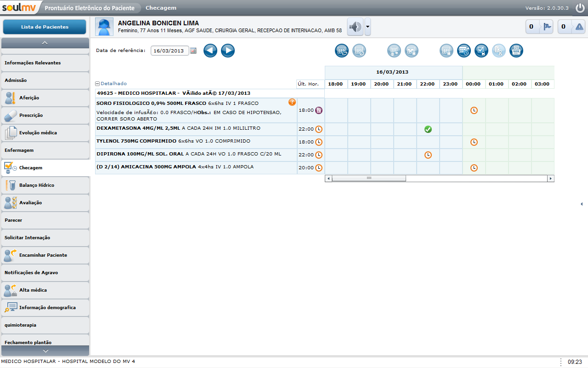
Task: Go to previous reference date arrow
Action: tap(210, 51)
